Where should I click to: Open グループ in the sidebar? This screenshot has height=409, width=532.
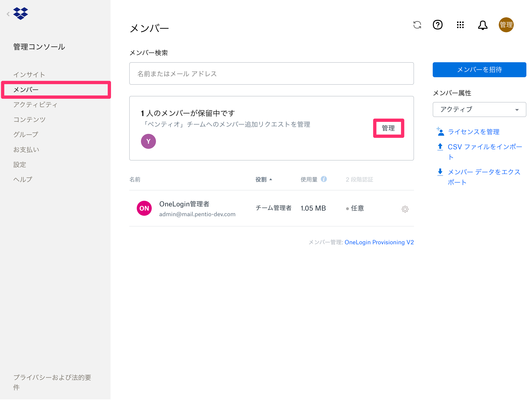(26, 134)
